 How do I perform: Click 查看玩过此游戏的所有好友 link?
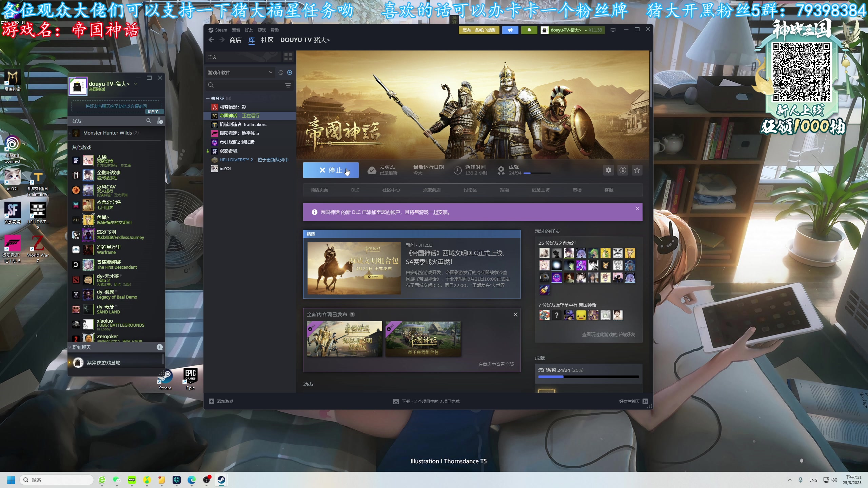608,334
